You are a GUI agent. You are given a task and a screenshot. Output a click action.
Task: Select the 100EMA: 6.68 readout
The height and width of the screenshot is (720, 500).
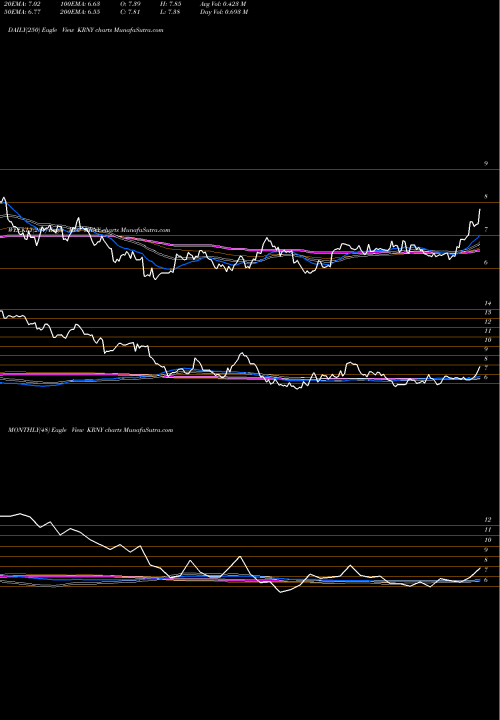(80, 4)
